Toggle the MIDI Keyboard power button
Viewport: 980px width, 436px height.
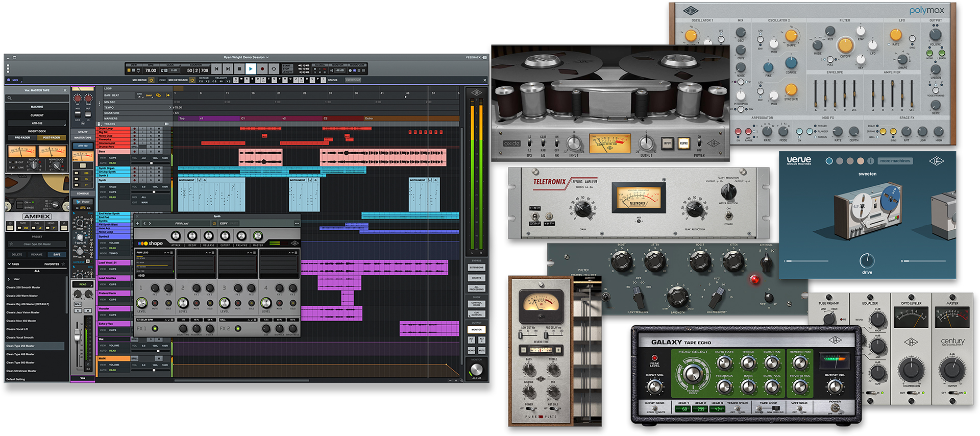tap(192, 80)
